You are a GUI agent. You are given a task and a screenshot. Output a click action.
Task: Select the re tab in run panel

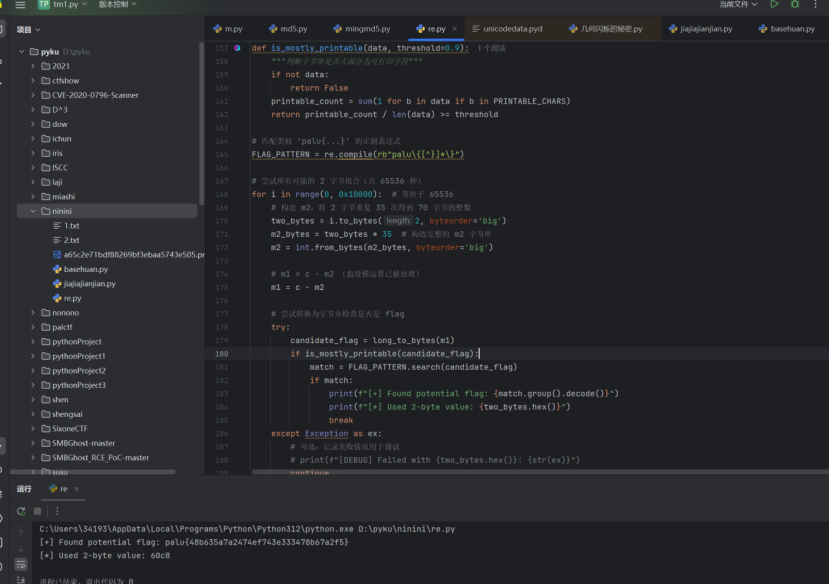[58, 489]
